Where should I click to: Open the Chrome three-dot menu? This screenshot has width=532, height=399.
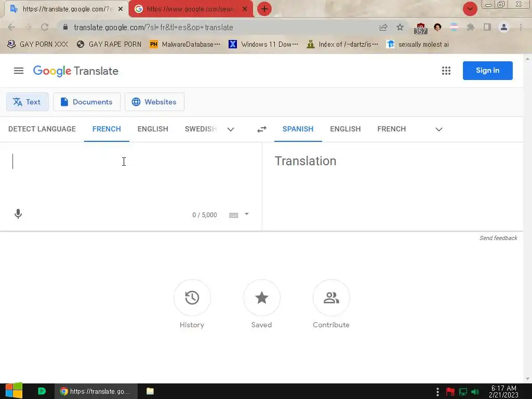(x=521, y=27)
